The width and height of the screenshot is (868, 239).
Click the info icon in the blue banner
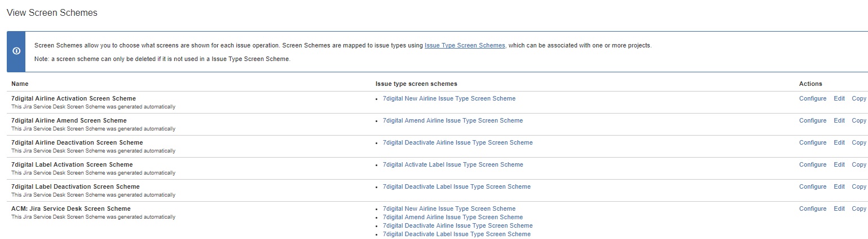click(16, 51)
